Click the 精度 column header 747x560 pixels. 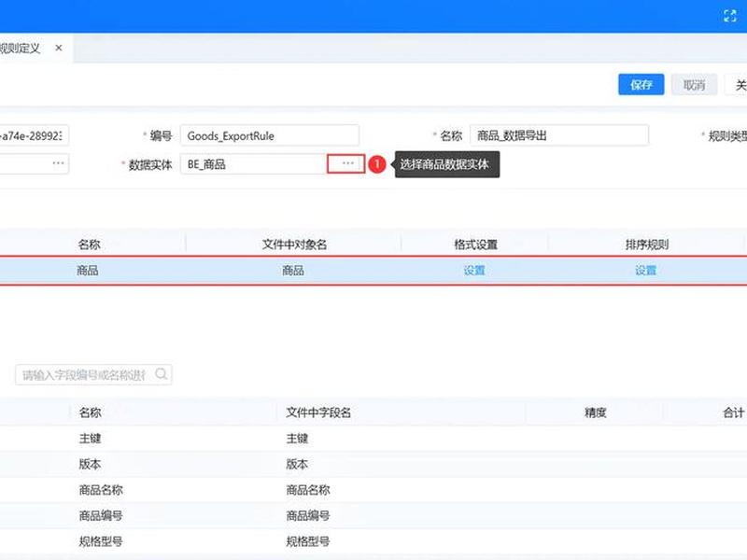tap(596, 413)
